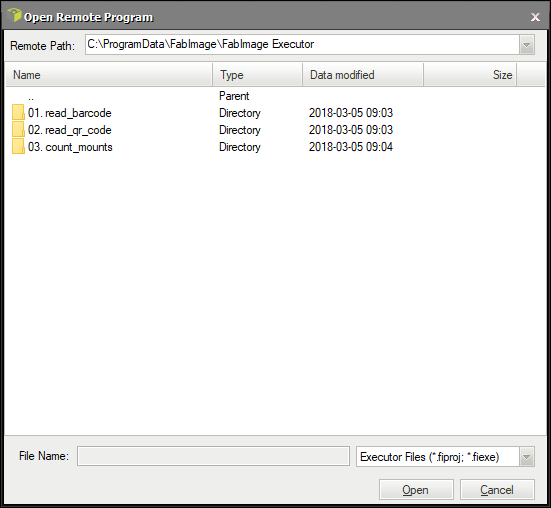The height and width of the screenshot is (508, 551).
Task: Sort the list by Type column header
Action: [258, 75]
